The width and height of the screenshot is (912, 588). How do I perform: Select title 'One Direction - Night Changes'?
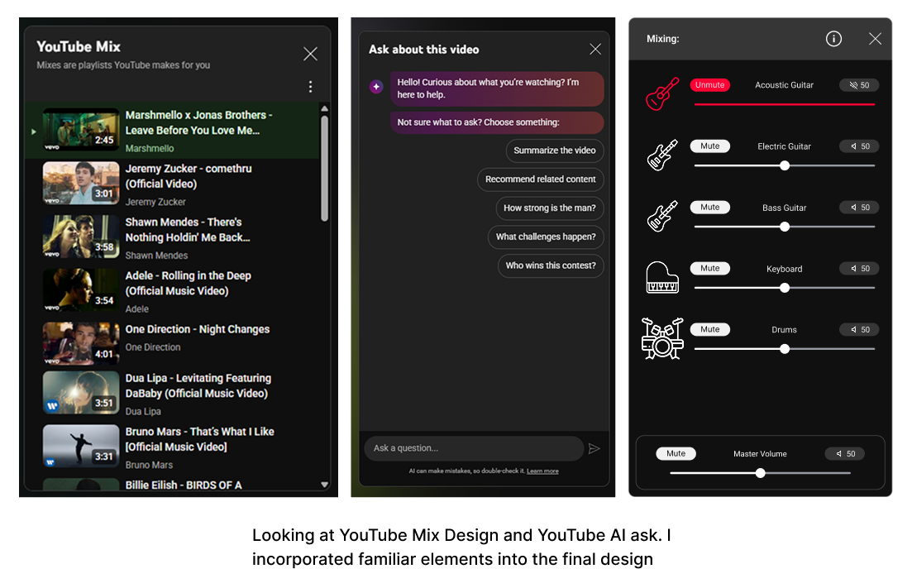(197, 329)
